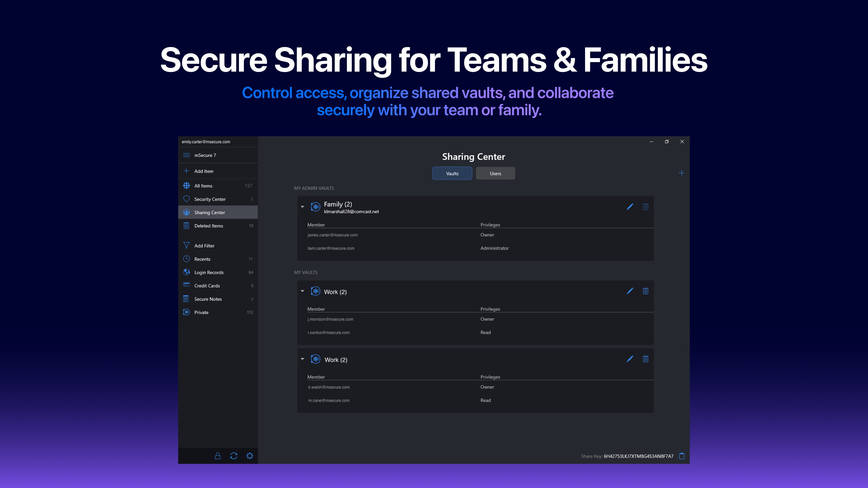Screen dimensions: 868x488
Task: Edit the Family vault with pencil icon
Action: pos(630,207)
